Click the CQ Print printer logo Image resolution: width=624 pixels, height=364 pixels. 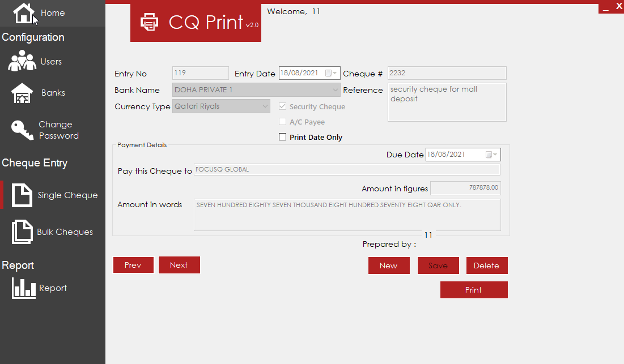[x=149, y=22]
